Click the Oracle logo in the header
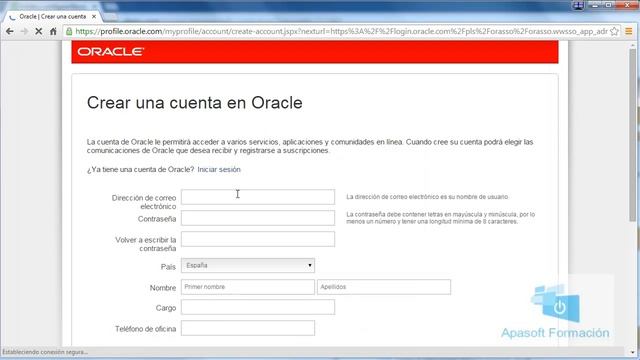Image resolution: width=640 pixels, height=360 pixels. click(x=111, y=52)
